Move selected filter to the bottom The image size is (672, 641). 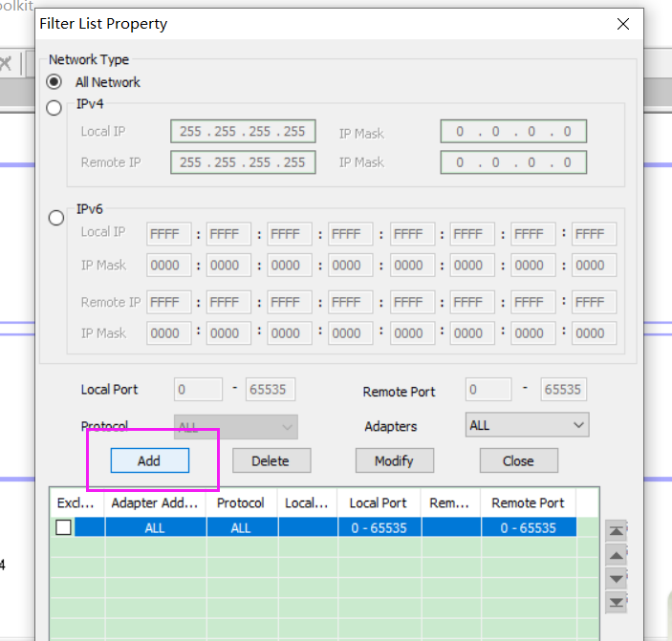click(x=617, y=603)
